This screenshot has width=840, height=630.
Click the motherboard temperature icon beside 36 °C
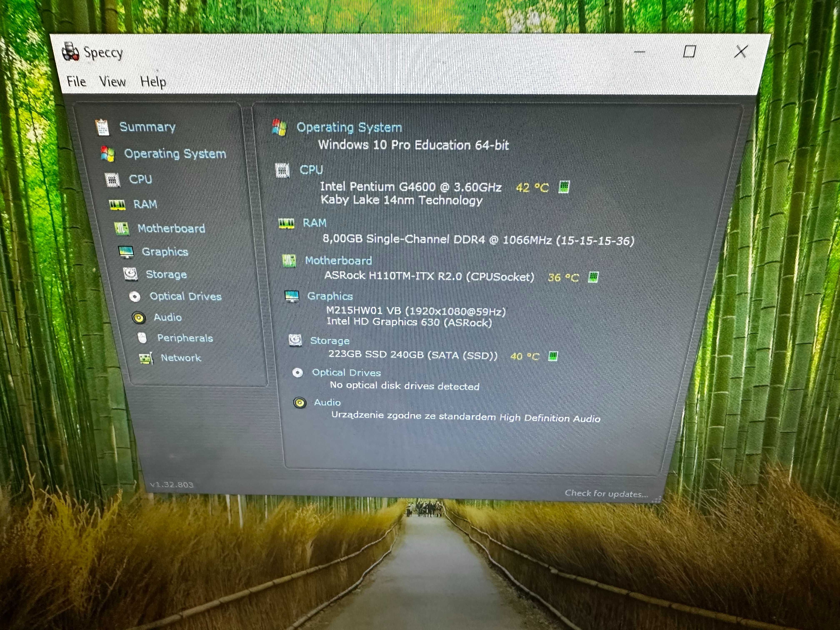(593, 277)
